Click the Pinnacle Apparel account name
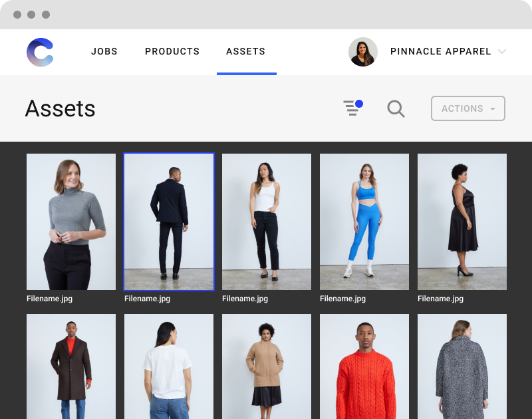 click(x=440, y=52)
